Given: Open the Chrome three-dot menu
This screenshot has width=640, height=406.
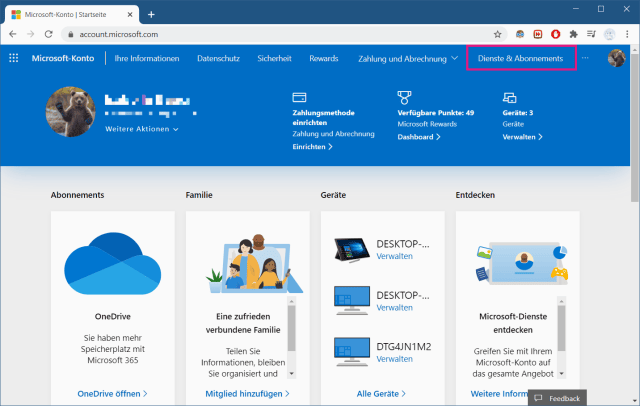Looking at the screenshot, I should coord(627,34).
